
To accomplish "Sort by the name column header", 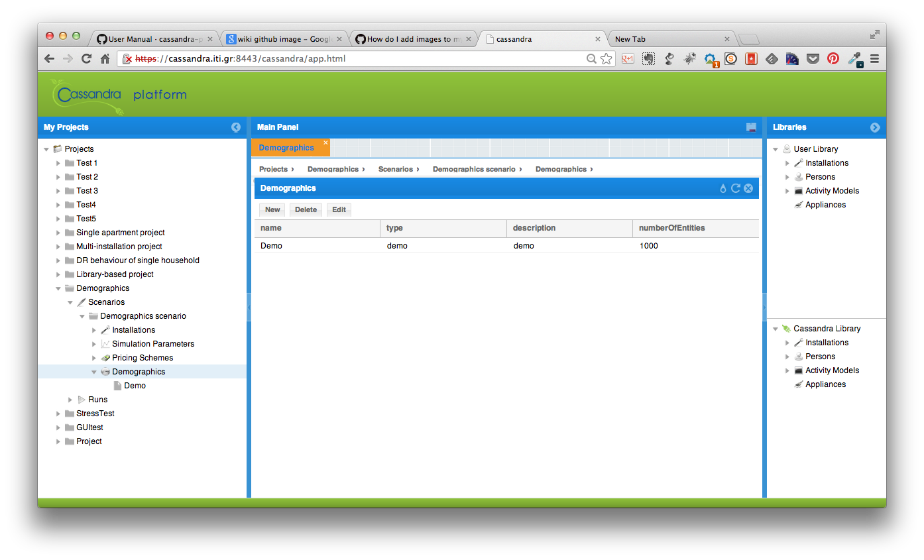I will [x=318, y=228].
